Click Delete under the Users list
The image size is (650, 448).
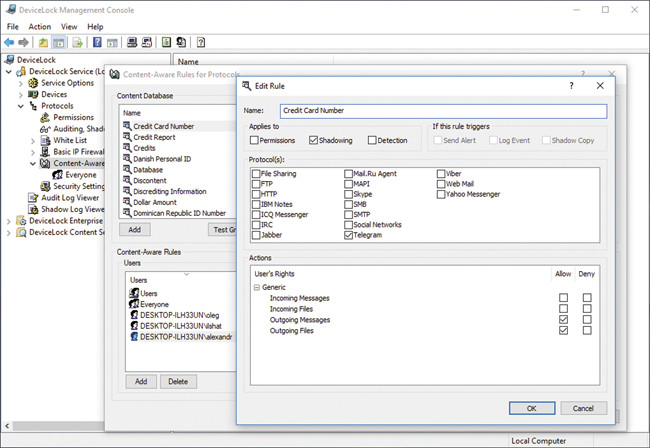click(x=178, y=381)
